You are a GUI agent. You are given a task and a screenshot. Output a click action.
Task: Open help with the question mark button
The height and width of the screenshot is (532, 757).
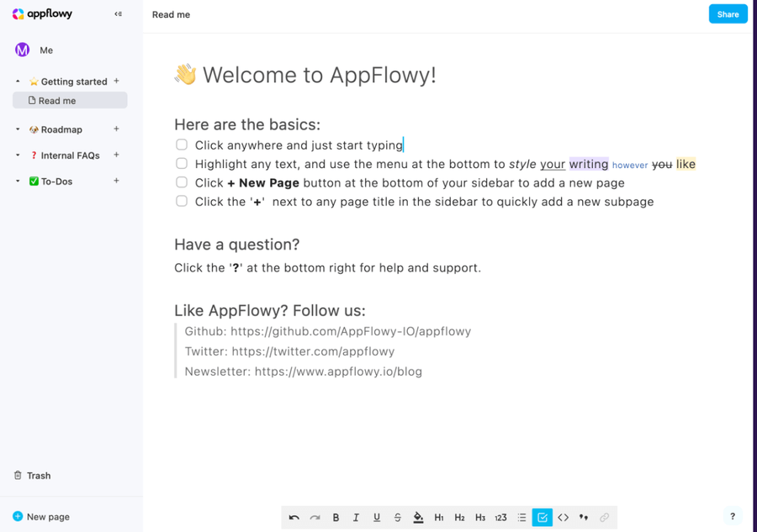pyautogui.click(x=733, y=516)
